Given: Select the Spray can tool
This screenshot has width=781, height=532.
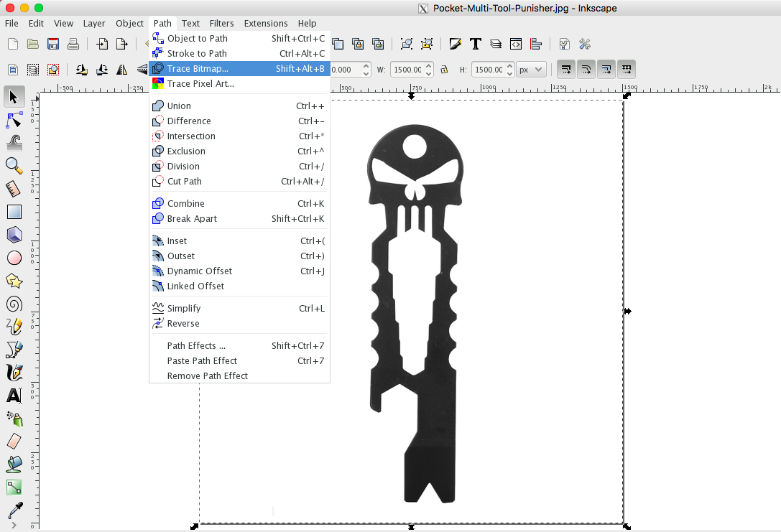Looking at the screenshot, I should click(x=14, y=419).
